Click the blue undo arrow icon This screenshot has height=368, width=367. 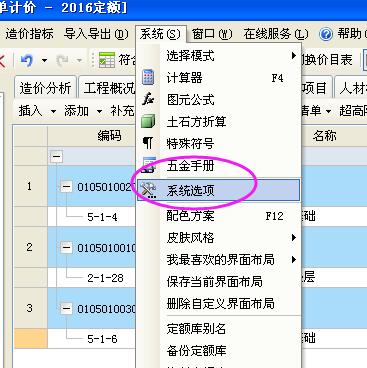(x=27, y=60)
